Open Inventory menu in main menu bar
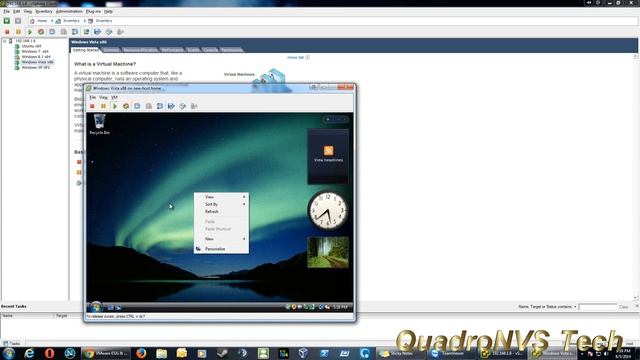 click(44, 11)
